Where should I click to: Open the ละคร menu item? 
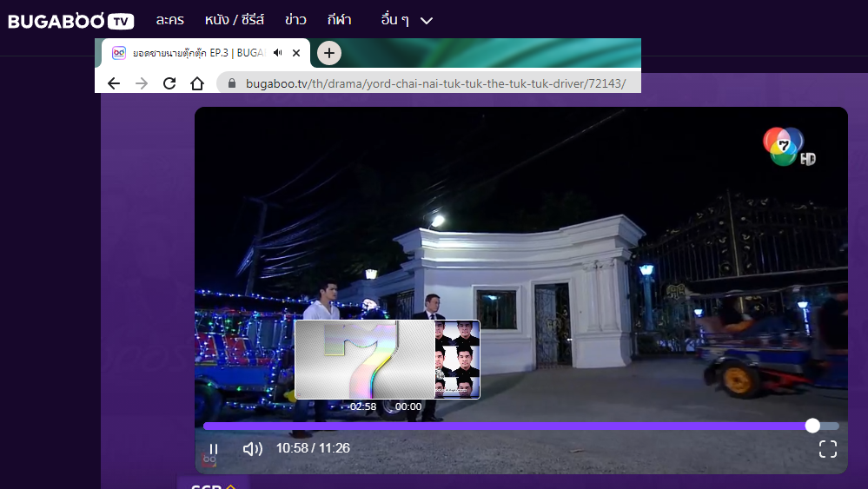tap(169, 21)
